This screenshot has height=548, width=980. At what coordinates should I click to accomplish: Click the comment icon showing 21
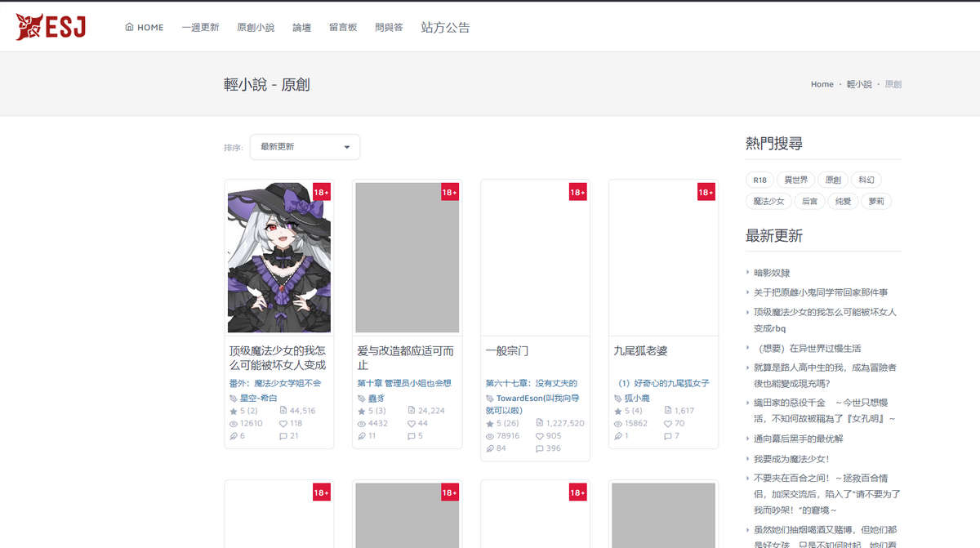[283, 436]
